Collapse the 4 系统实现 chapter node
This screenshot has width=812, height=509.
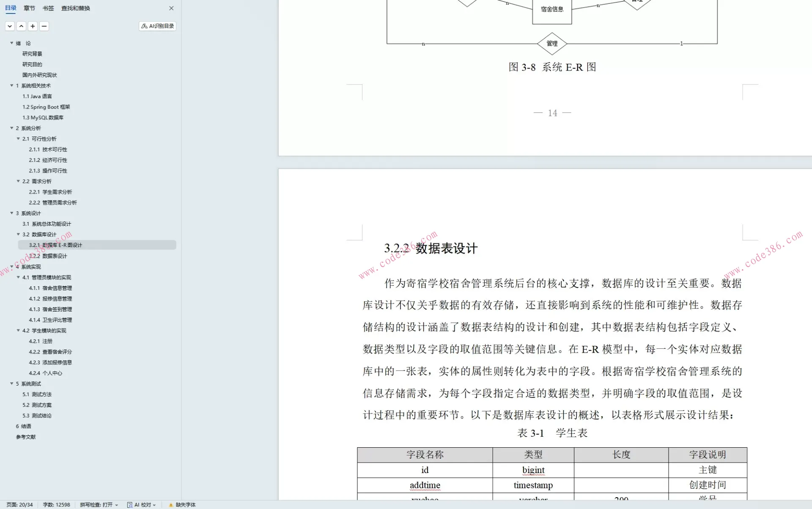(12, 267)
